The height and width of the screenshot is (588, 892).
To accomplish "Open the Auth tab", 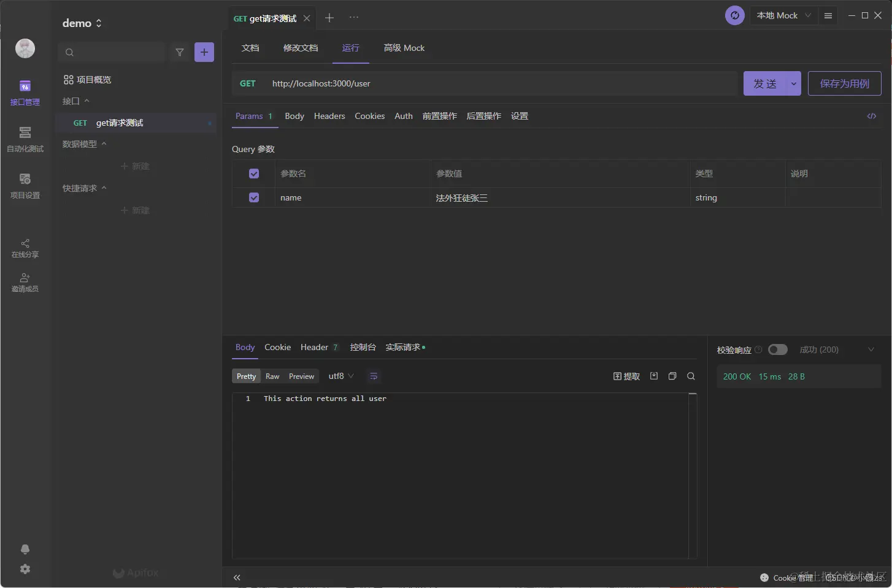I will click(x=404, y=116).
